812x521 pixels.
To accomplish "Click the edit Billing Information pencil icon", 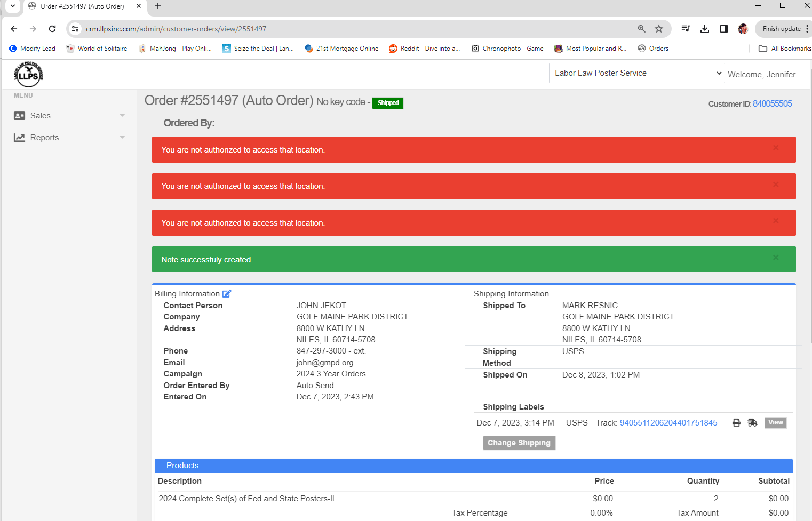I will coord(227,294).
